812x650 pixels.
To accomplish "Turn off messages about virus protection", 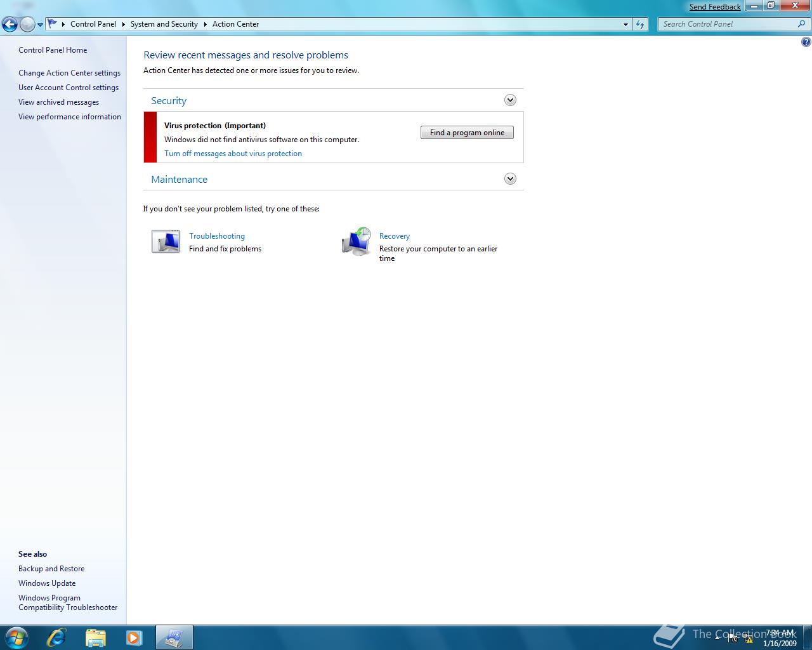I will [x=233, y=154].
